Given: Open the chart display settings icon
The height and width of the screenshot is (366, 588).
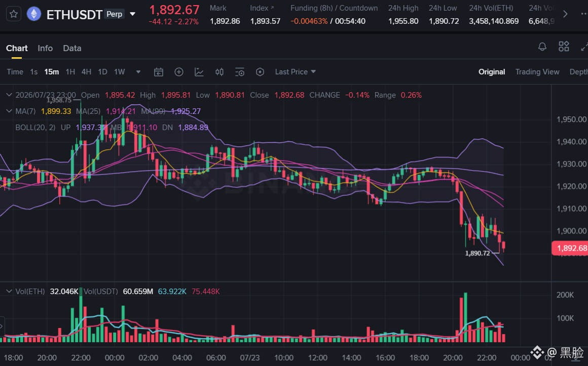Looking at the screenshot, I should (240, 72).
